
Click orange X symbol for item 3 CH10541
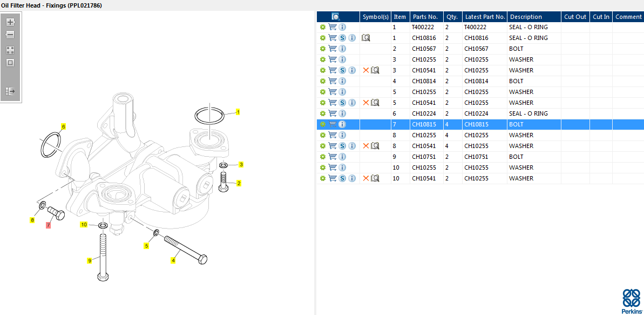pyautogui.click(x=366, y=70)
